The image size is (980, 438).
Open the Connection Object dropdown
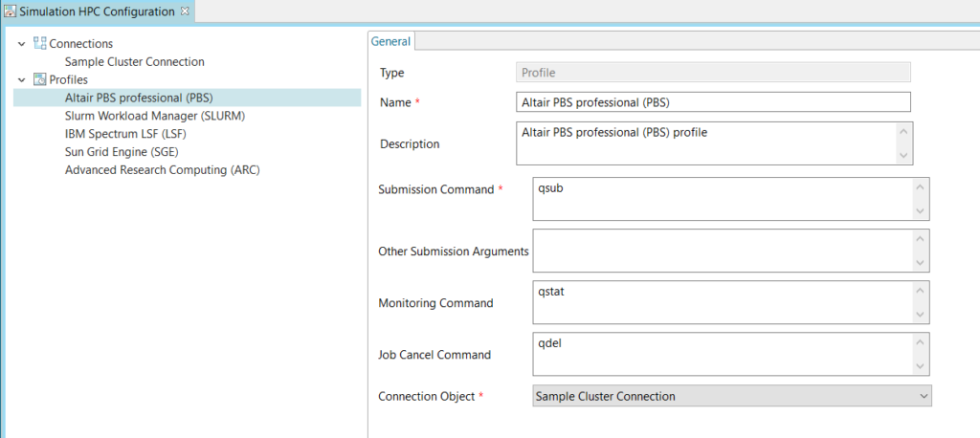(x=732, y=396)
